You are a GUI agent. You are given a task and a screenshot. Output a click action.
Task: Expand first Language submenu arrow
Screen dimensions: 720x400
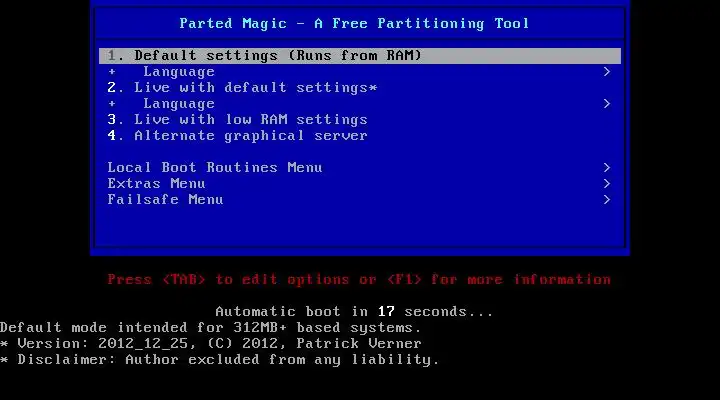(x=607, y=72)
